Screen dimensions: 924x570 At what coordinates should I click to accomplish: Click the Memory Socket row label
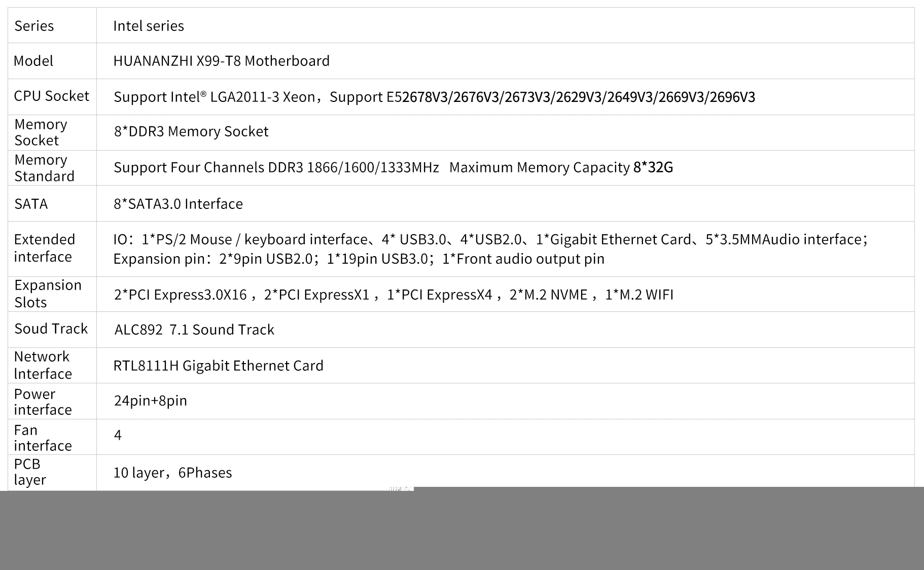click(41, 132)
